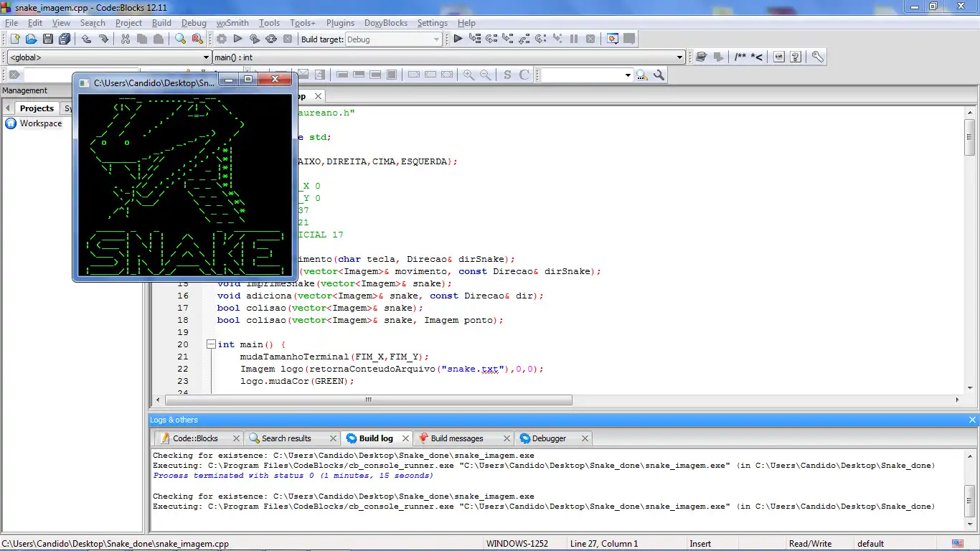Click the zoom in magnifier icon
980x551 pixels.
click(x=468, y=75)
